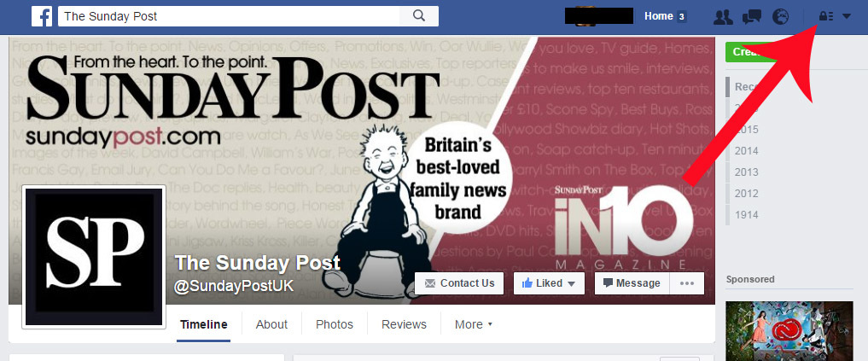Open the three-dots more actions button
868x361 pixels.
tap(687, 283)
